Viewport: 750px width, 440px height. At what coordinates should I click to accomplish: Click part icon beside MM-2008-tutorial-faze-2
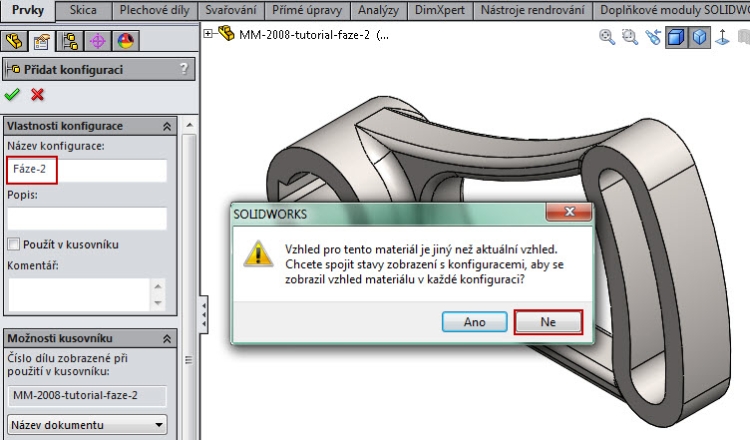[226, 33]
